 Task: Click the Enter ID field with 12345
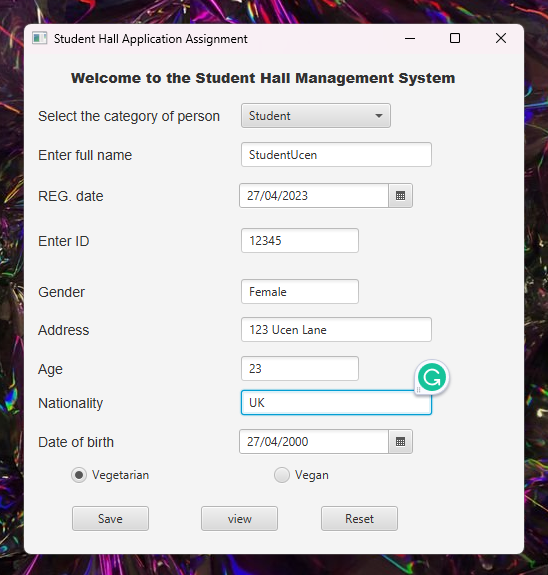click(300, 241)
